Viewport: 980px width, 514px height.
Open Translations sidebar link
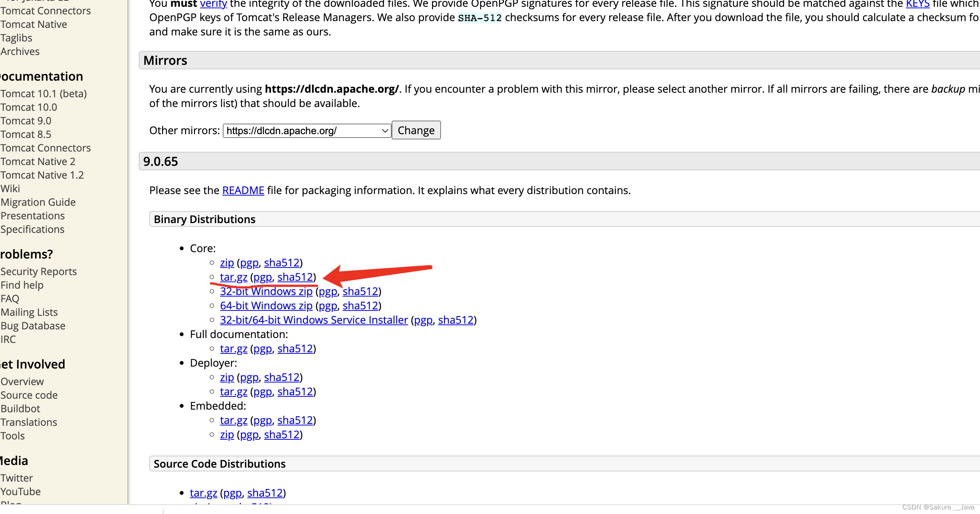point(29,422)
